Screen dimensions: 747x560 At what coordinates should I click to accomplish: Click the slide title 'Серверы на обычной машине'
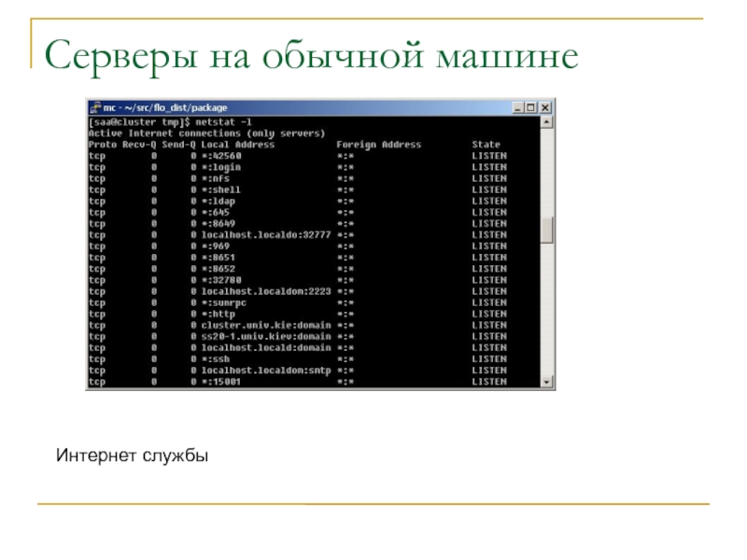tap(311, 59)
